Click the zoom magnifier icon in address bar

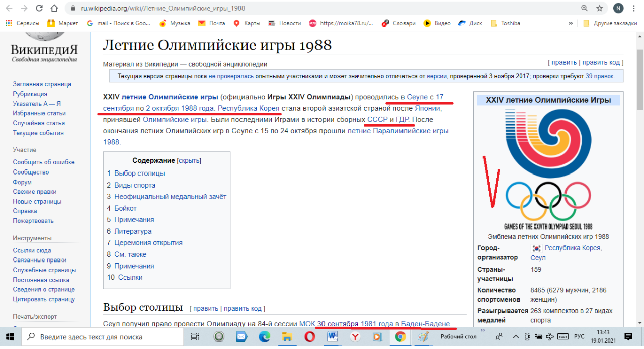(x=584, y=9)
